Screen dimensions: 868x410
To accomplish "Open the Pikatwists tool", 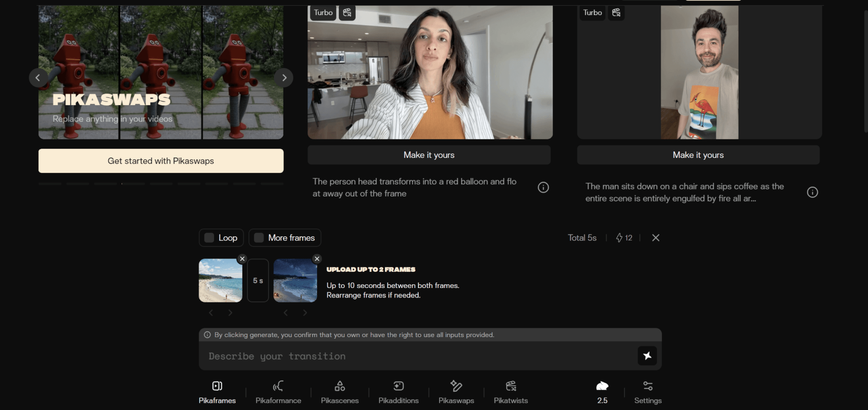I will [x=511, y=392].
